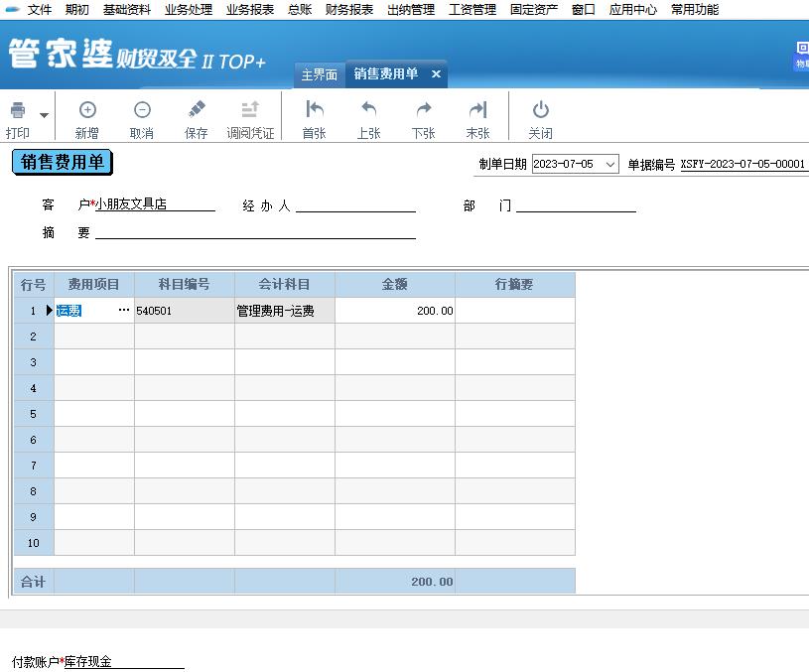Jump to last record with 末张
809x672 pixels.
coord(477,109)
